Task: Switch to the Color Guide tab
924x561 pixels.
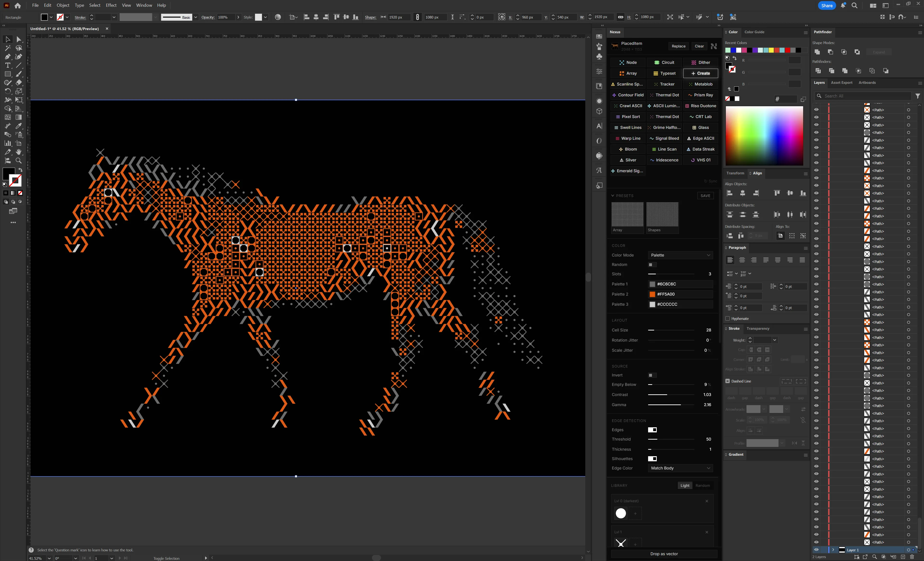Action: [754, 32]
